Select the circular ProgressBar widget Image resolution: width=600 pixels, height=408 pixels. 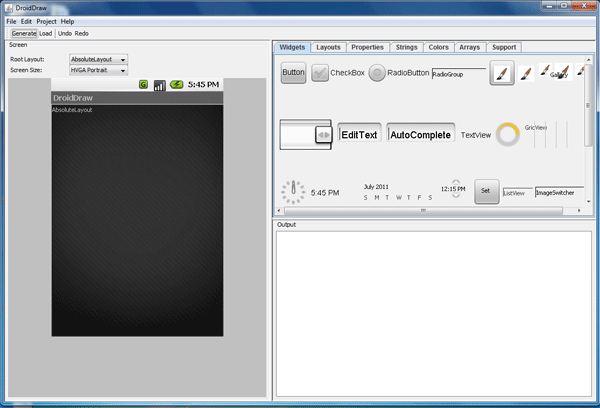coord(508,134)
